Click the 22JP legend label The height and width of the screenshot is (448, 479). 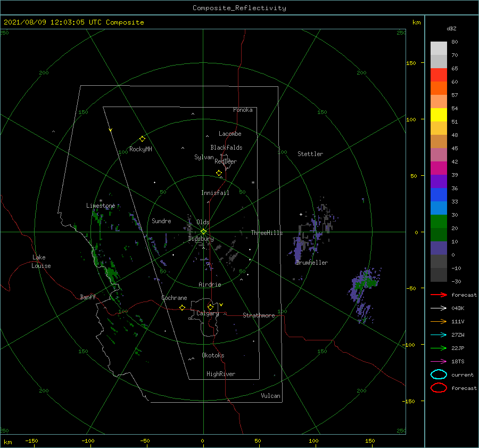point(458,348)
